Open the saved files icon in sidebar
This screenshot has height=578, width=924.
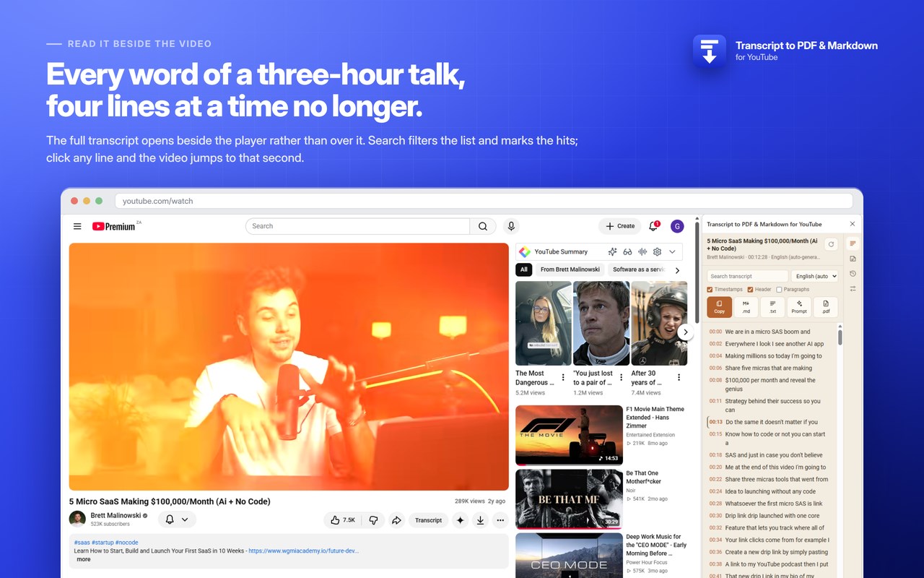pyautogui.click(x=853, y=259)
